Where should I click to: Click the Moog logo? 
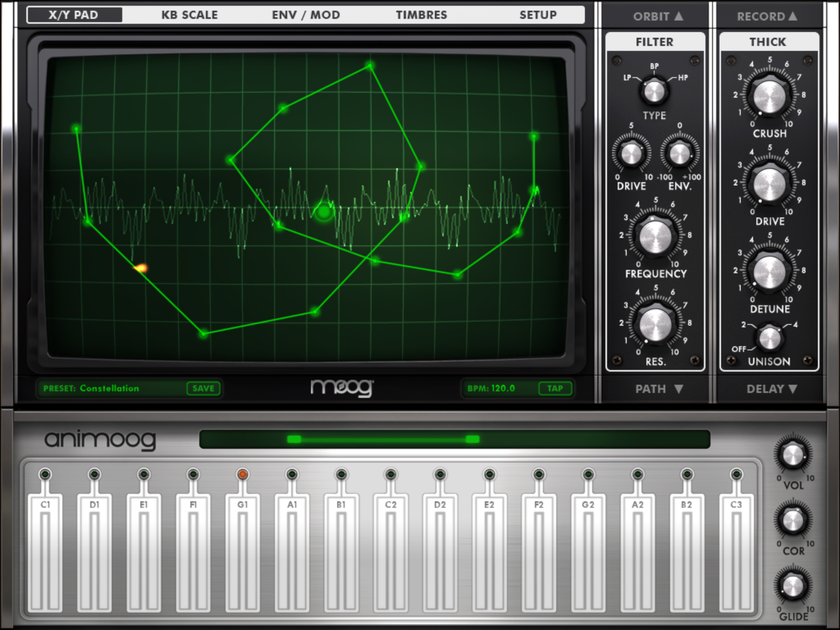342,388
